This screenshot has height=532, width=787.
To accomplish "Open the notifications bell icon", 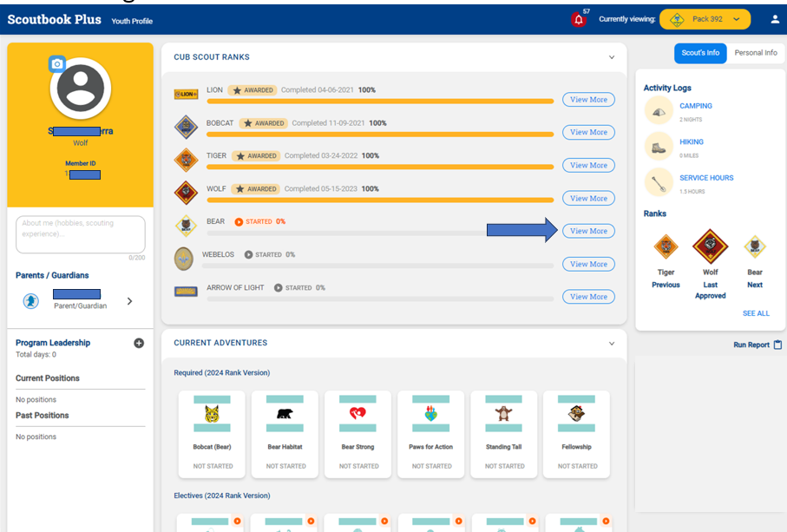I will click(x=578, y=20).
